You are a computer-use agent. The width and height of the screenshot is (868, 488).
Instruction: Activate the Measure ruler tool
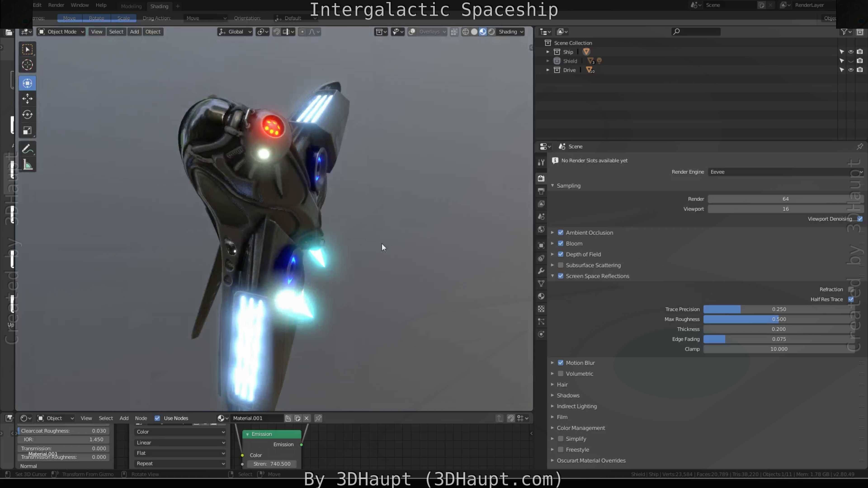[x=27, y=165]
